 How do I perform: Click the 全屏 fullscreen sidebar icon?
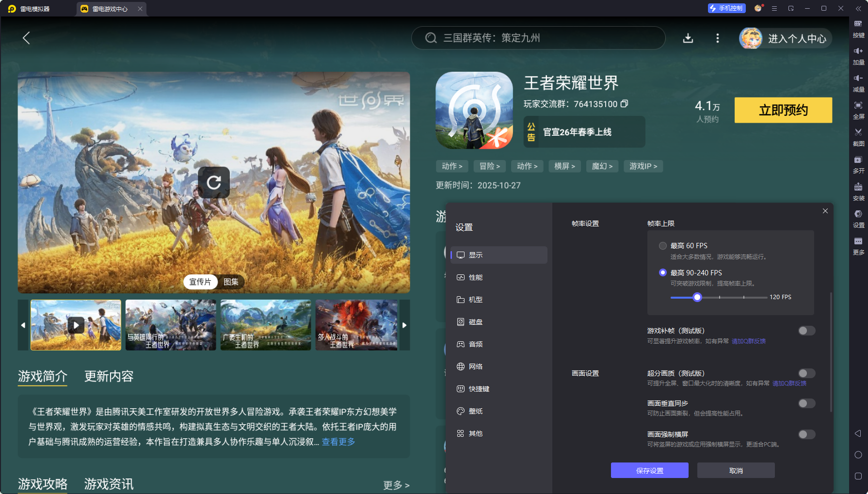[x=857, y=110]
